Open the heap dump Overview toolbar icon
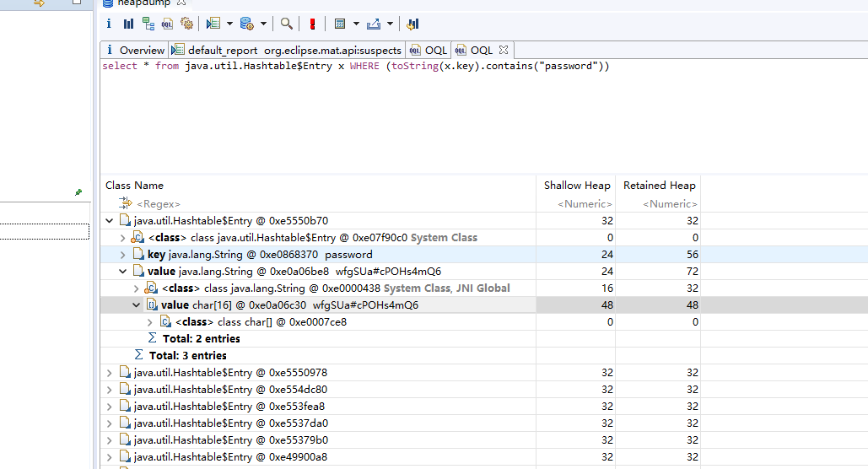868x469 pixels. click(x=109, y=24)
